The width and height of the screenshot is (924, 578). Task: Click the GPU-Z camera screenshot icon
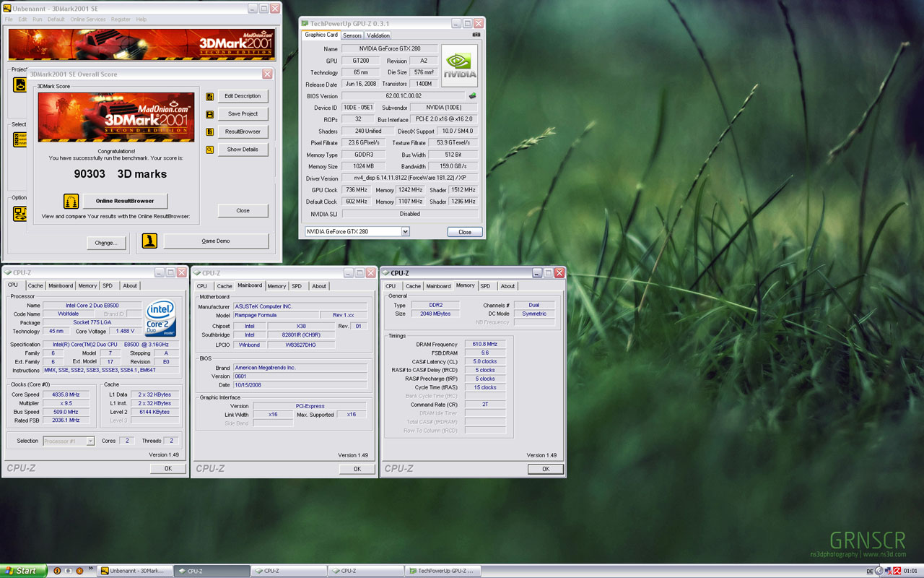pos(476,35)
